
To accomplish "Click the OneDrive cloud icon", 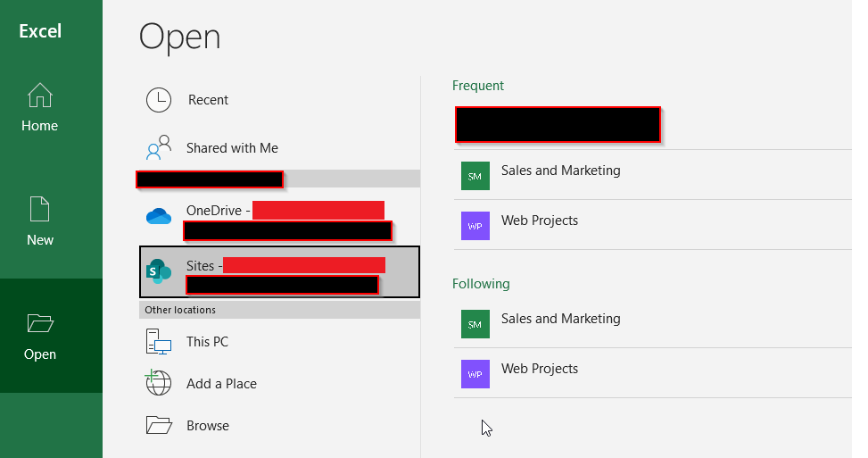I will 158,216.
